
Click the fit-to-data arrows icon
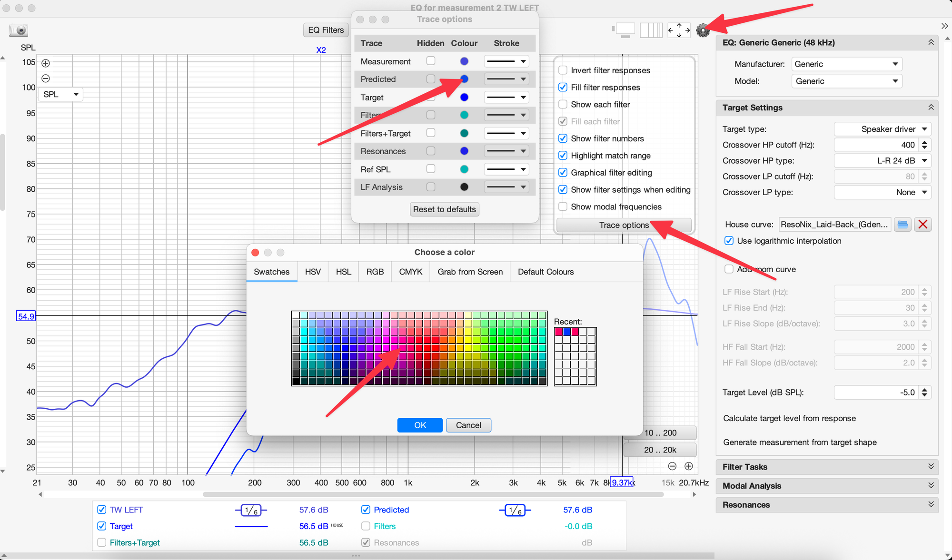point(679,30)
